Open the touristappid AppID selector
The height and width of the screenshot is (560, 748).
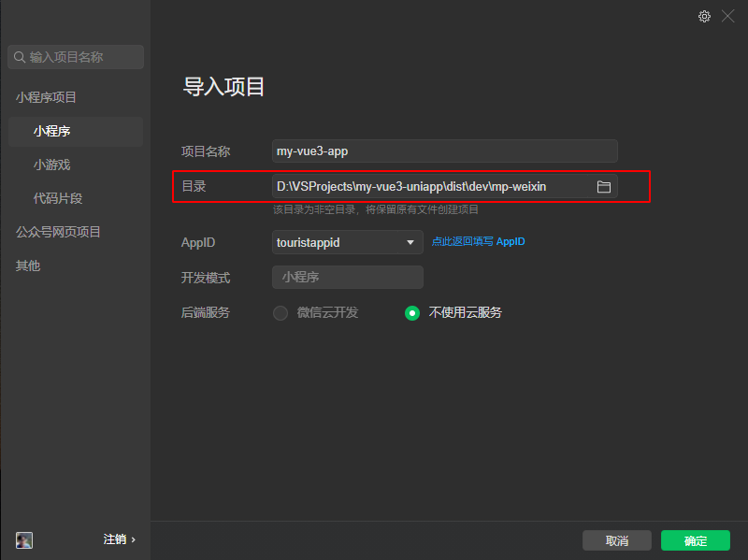tap(346, 242)
